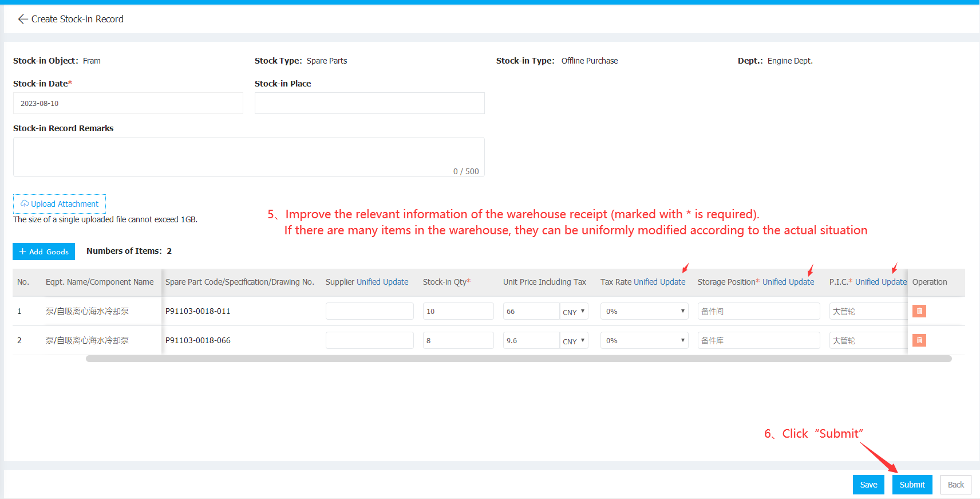Click Unified Update link for Storage Position

pyautogui.click(x=788, y=282)
